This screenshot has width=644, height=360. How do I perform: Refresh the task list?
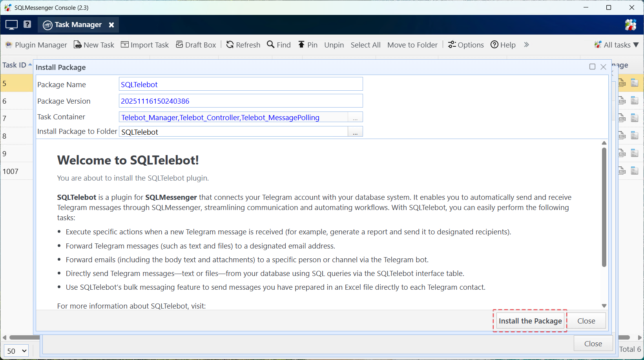(243, 45)
